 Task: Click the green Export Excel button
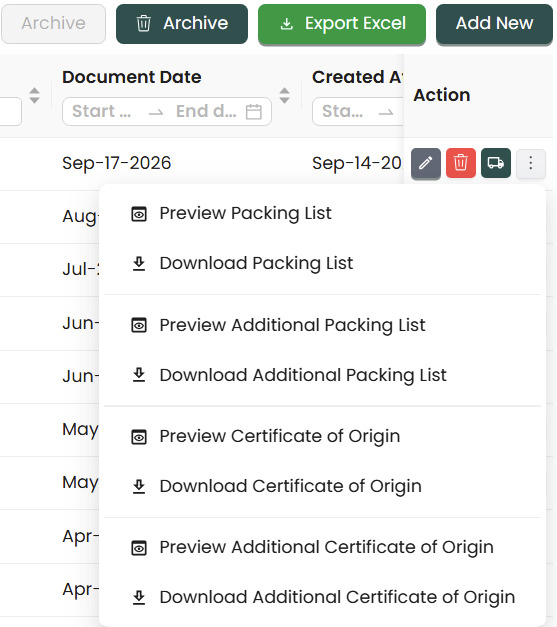[x=342, y=24]
